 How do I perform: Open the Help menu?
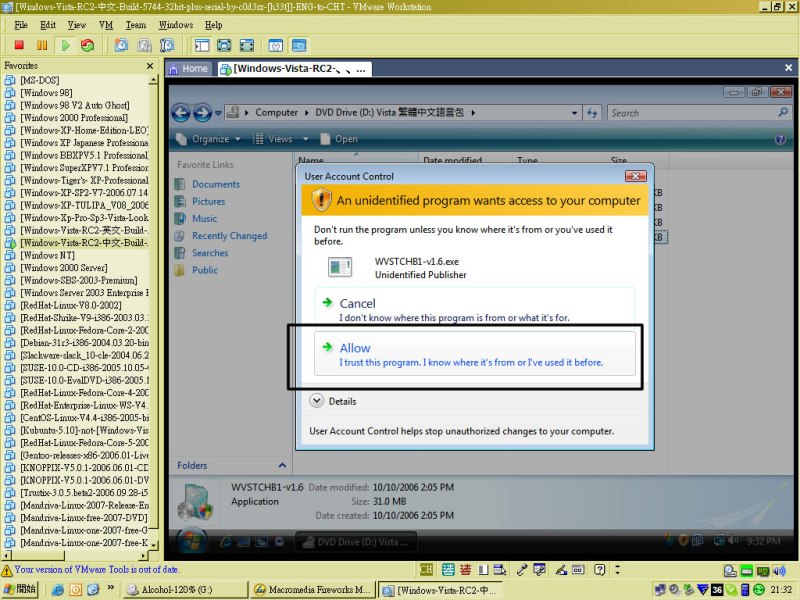[213, 25]
